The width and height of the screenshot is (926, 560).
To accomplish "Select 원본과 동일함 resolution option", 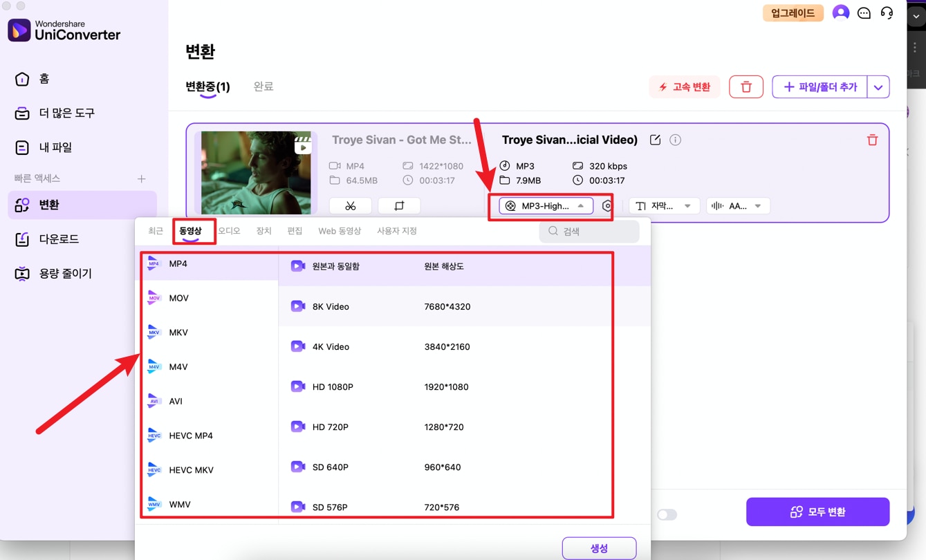I will point(464,266).
